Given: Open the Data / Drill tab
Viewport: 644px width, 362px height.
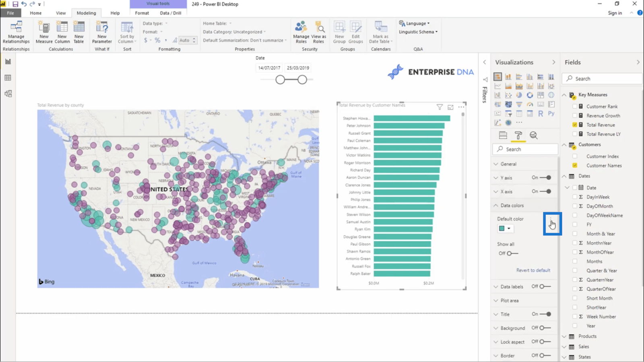Looking at the screenshot, I should (171, 13).
